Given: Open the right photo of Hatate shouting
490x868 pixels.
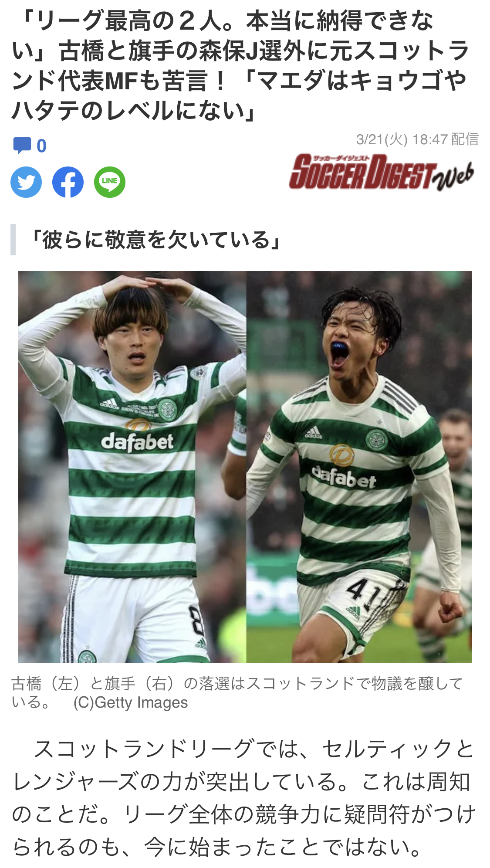Looking at the screenshot, I should pos(359,467).
